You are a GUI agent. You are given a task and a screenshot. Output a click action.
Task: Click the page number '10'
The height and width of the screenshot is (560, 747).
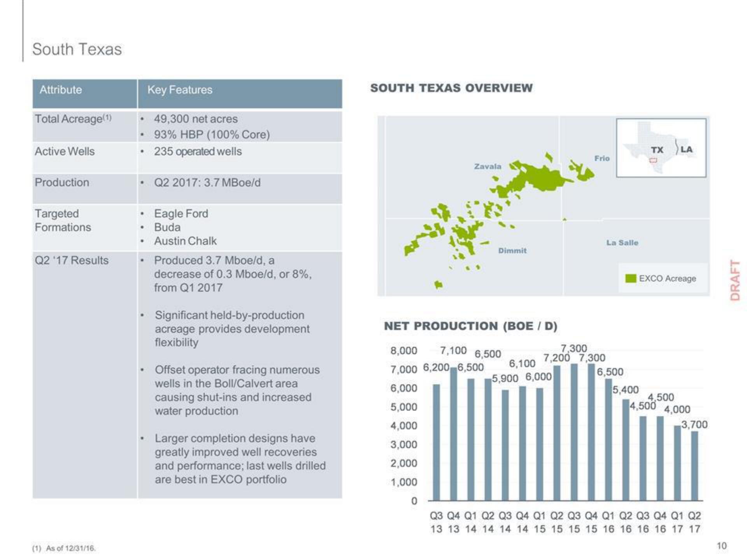coord(722,546)
